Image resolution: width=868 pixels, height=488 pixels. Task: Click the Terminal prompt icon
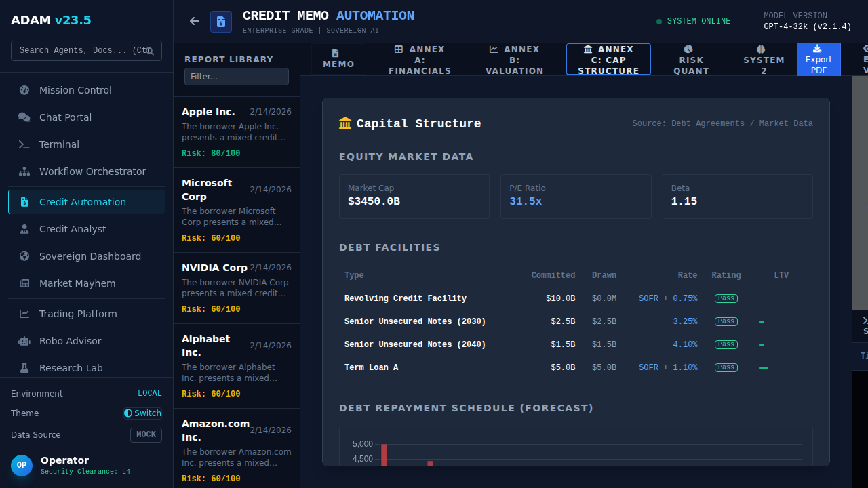pos(24,144)
